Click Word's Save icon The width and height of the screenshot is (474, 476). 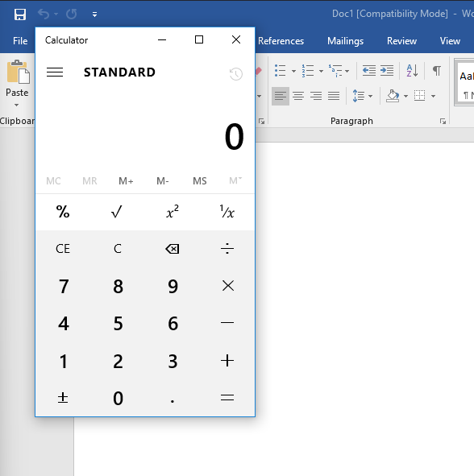coord(20,14)
